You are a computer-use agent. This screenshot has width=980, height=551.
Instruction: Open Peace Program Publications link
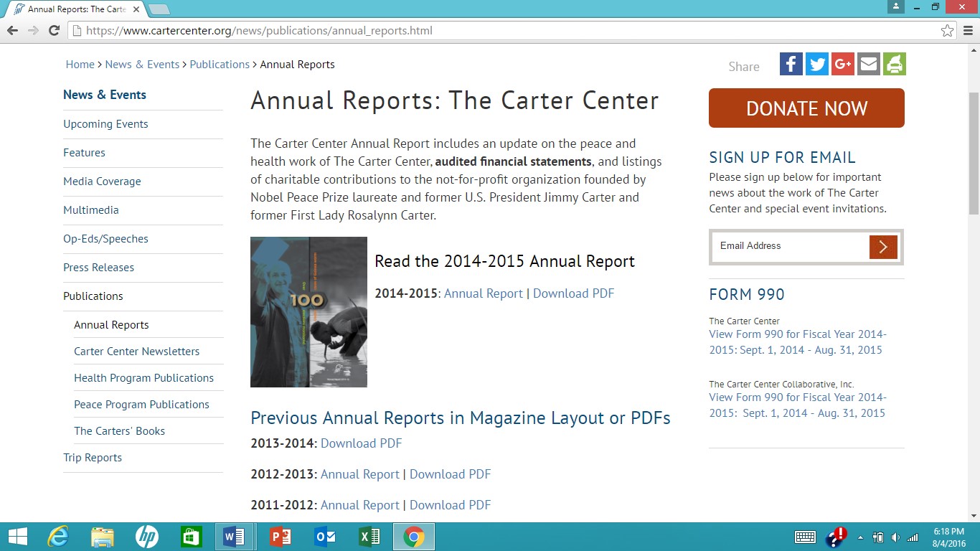[141, 405]
